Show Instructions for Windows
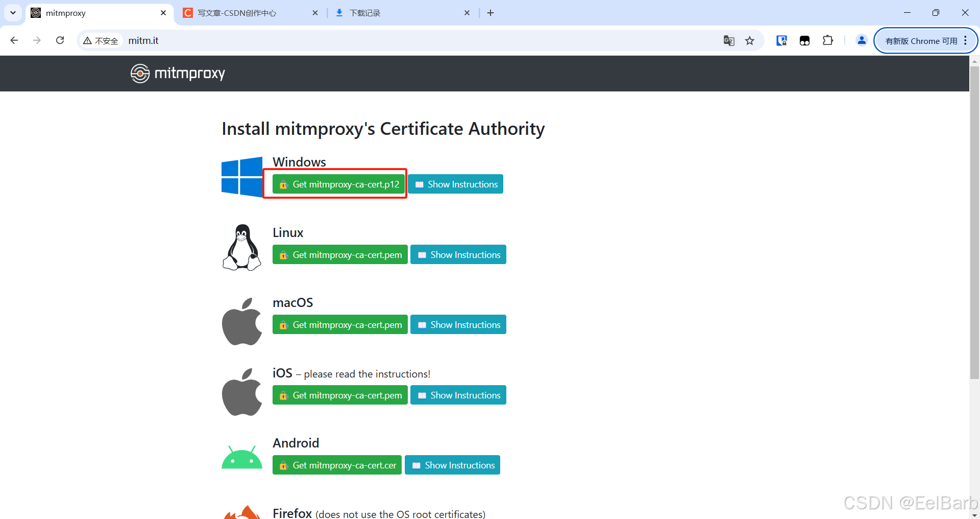This screenshot has height=519, width=980. pyautogui.click(x=456, y=184)
